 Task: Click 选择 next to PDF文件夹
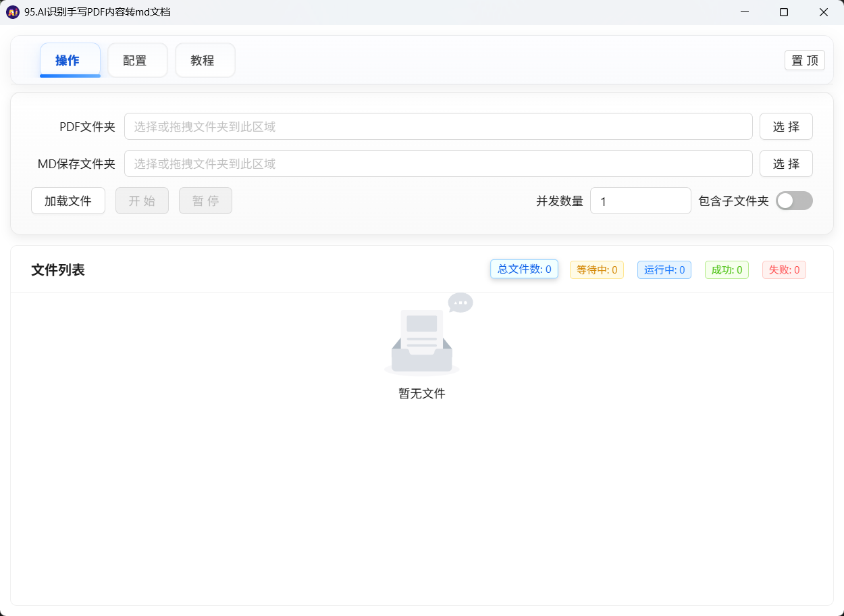[x=786, y=126]
